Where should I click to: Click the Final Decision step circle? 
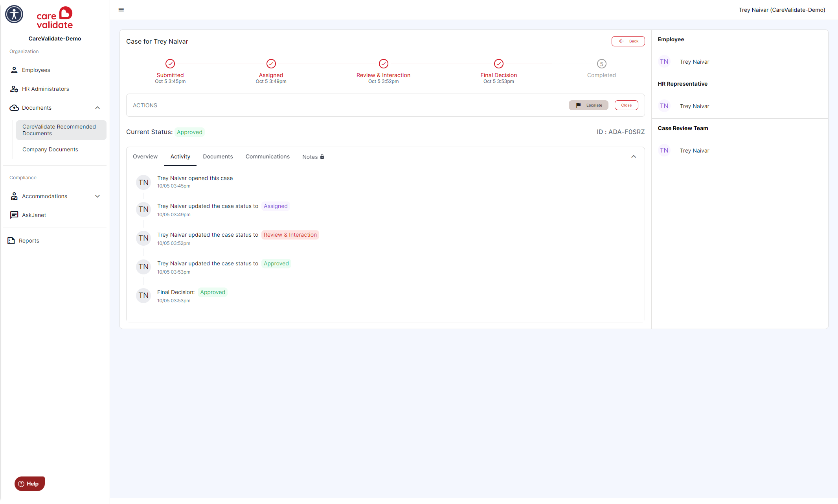pos(499,64)
